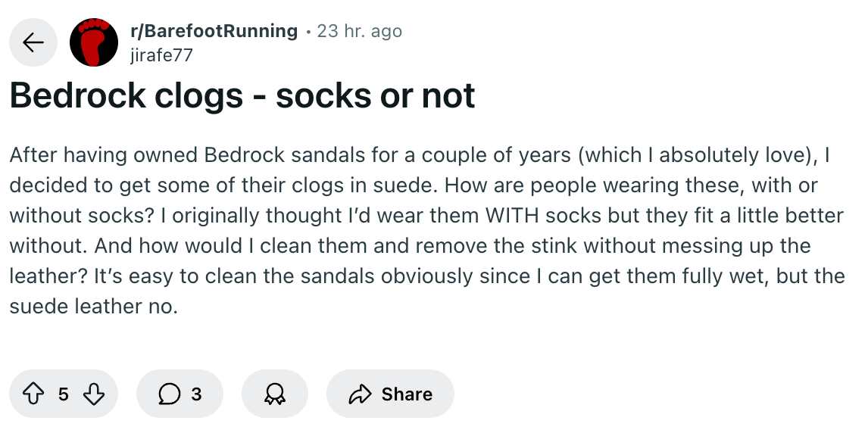Open comments via the speech bubble icon
This screenshot has width=868, height=433.
pyautogui.click(x=169, y=394)
